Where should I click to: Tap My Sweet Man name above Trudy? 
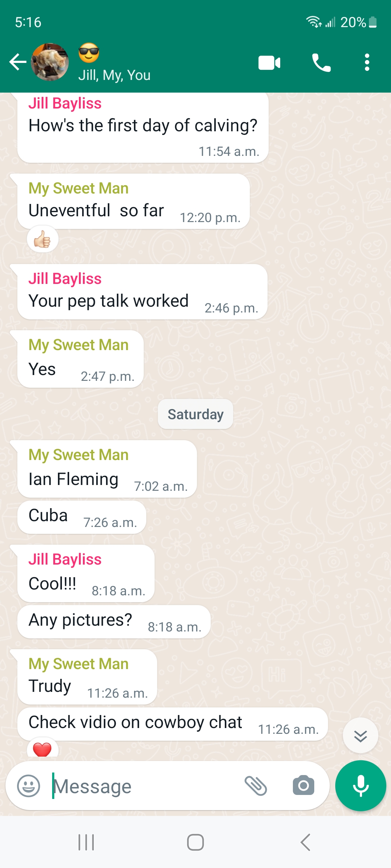pyautogui.click(x=79, y=664)
